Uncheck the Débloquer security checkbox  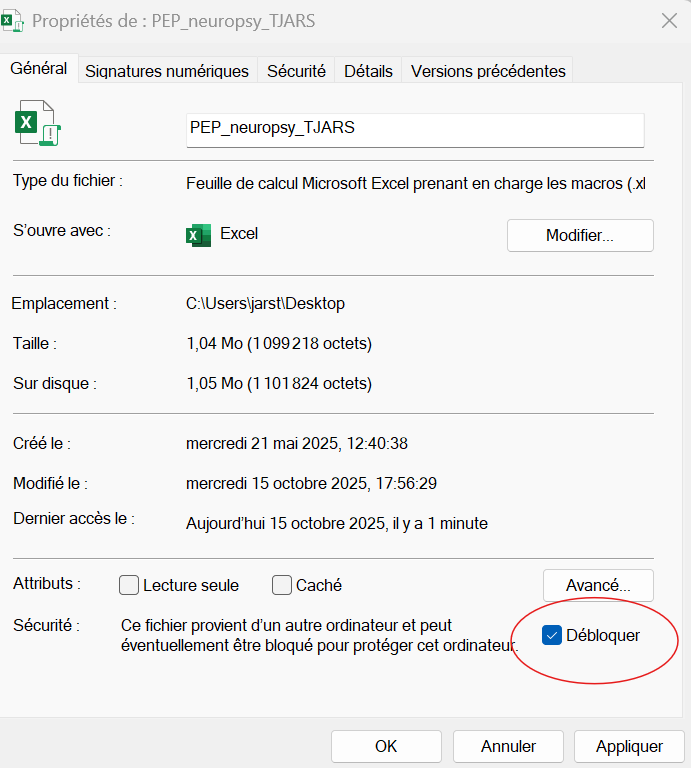[552, 635]
